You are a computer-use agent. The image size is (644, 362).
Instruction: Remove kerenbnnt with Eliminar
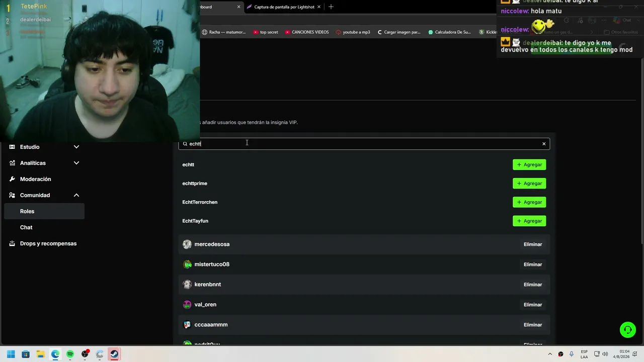point(532,285)
